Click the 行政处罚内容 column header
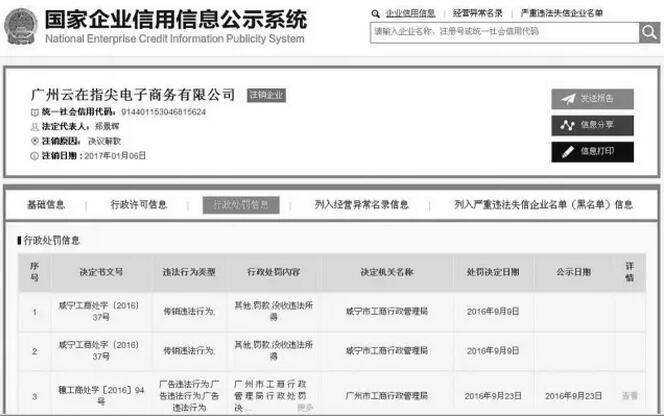Viewport: 664px width, 418px height. click(274, 272)
